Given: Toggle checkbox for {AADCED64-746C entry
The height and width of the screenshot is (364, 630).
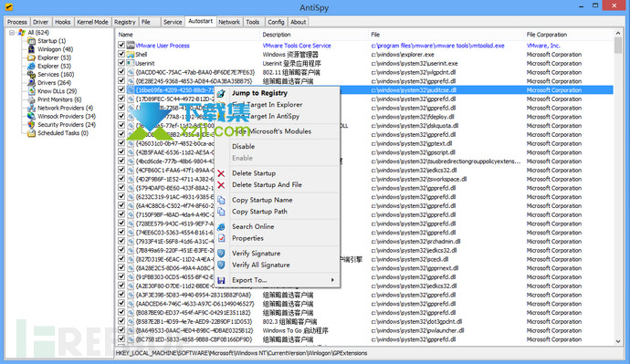Looking at the screenshot, I should point(121,303).
